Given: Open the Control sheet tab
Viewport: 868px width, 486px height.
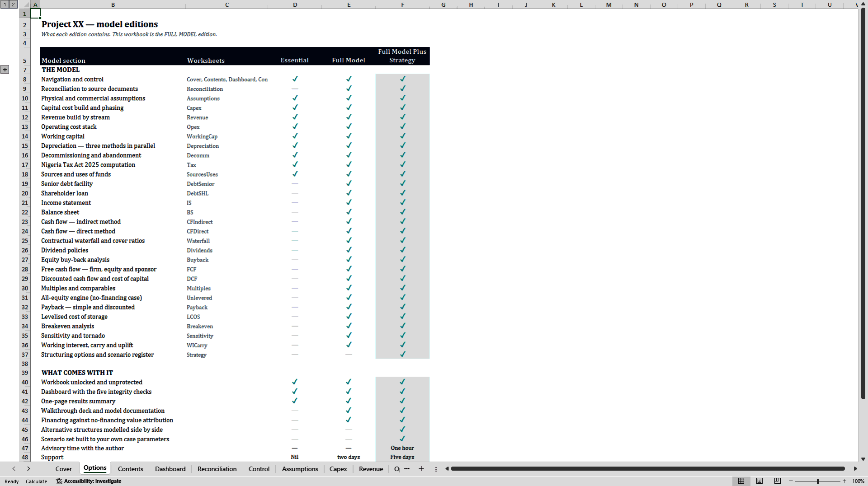Looking at the screenshot, I should tap(259, 469).
